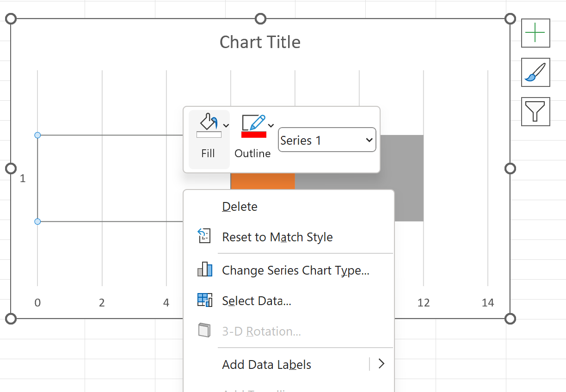Choose Select Data... from the context menu
The image size is (566, 392).
tap(257, 301)
